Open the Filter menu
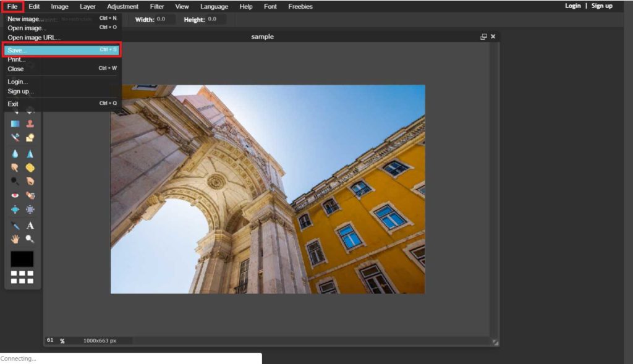 pyautogui.click(x=157, y=6)
